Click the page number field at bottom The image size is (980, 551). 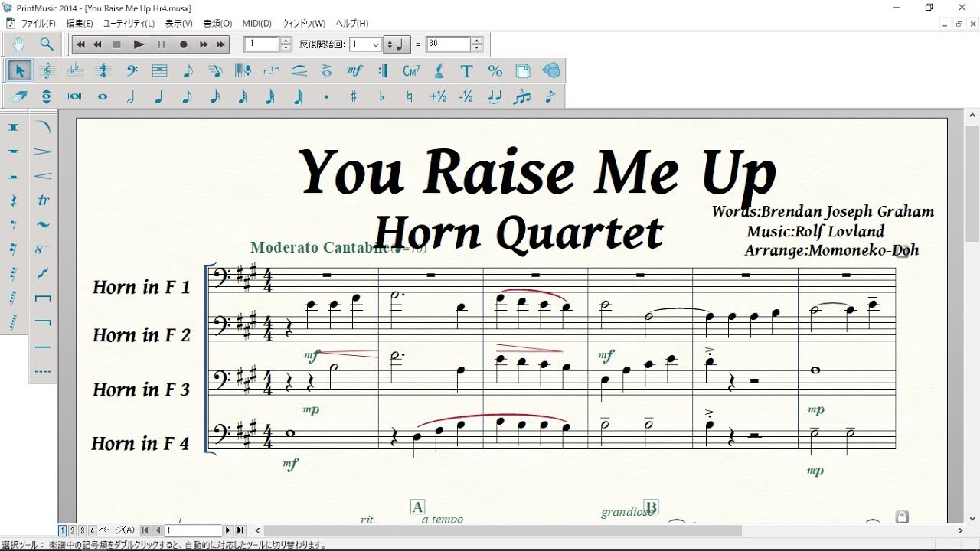coord(194,530)
